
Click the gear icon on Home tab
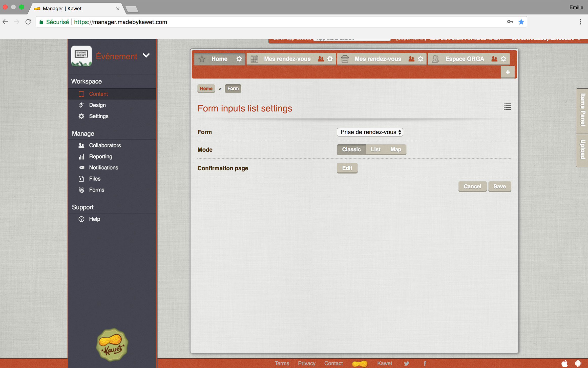point(239,59)
